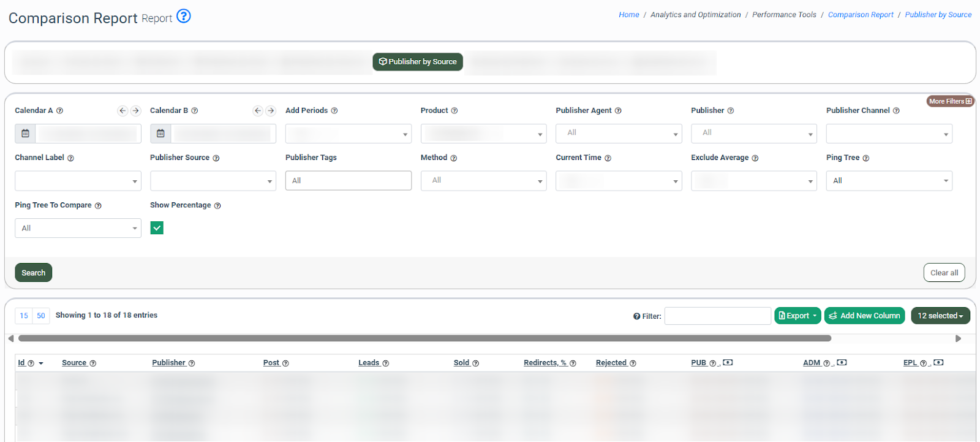Click the EPL column settings icon
The width and height of the screenshot is (980, 442).
click(x=938, y=363)
